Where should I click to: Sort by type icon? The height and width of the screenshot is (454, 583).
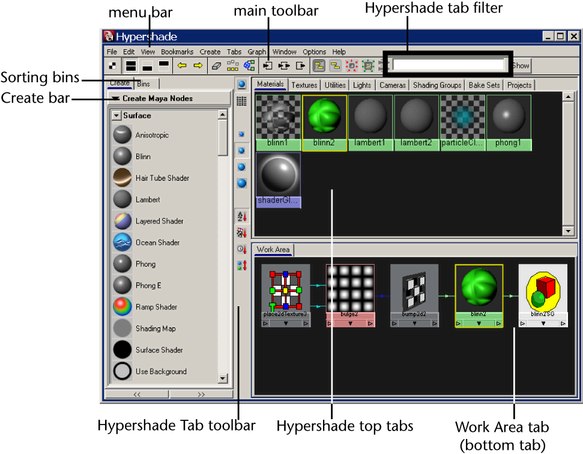click(242, 233)
